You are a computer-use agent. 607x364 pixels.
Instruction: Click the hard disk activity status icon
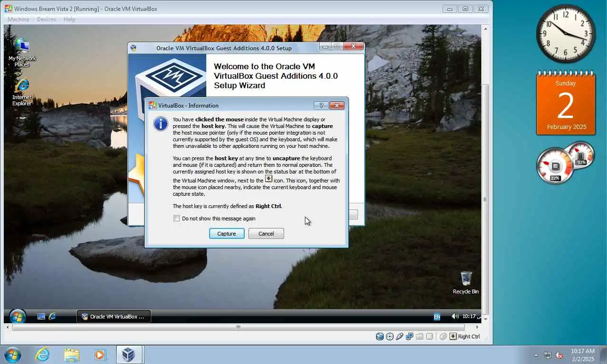click(380, 337)
